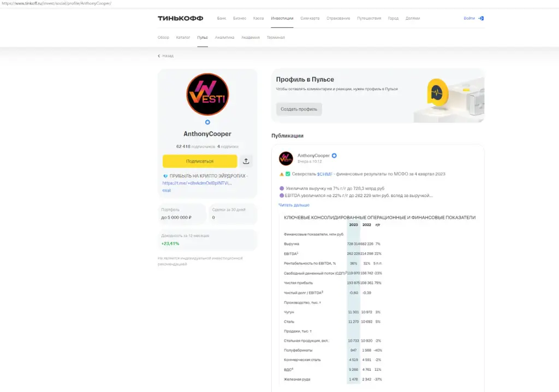Click the table title КЛЮЧЕВЫЕ КОНСОЛИДИРОВАННЫЕ ОПЕРАЦИОННЫЕ

(x=380, y=217)
